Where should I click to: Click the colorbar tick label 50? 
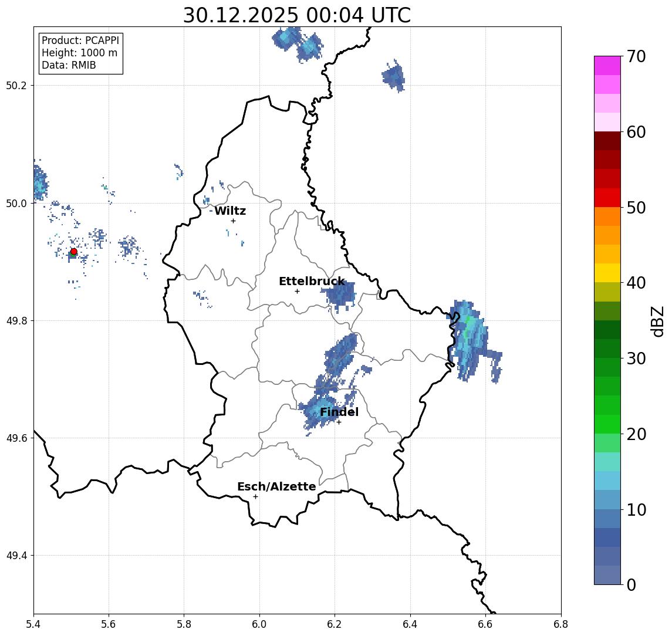click(636, 208)
